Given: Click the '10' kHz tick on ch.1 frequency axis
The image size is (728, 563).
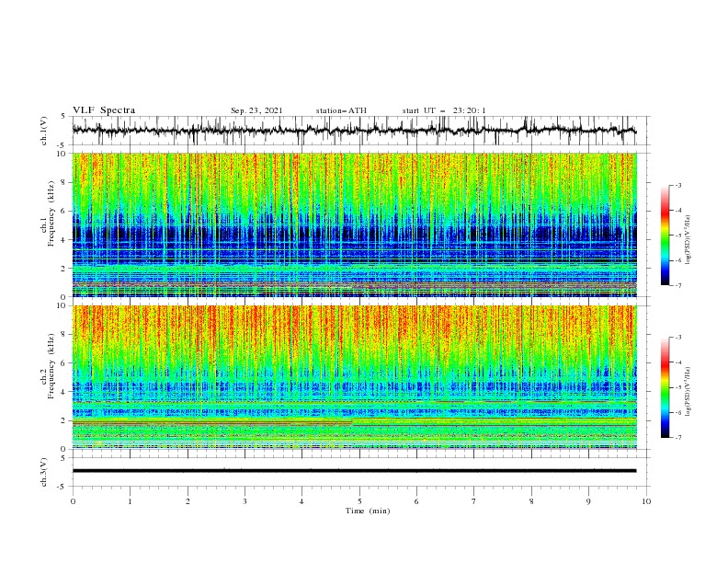Looking at the screenshot, I should (63, 154).
